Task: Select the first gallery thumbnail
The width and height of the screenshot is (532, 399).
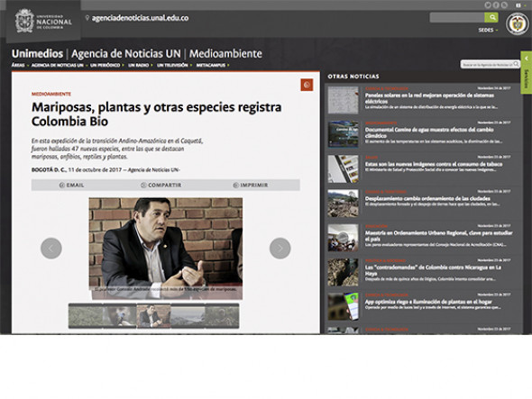Action: coord(86,316)
